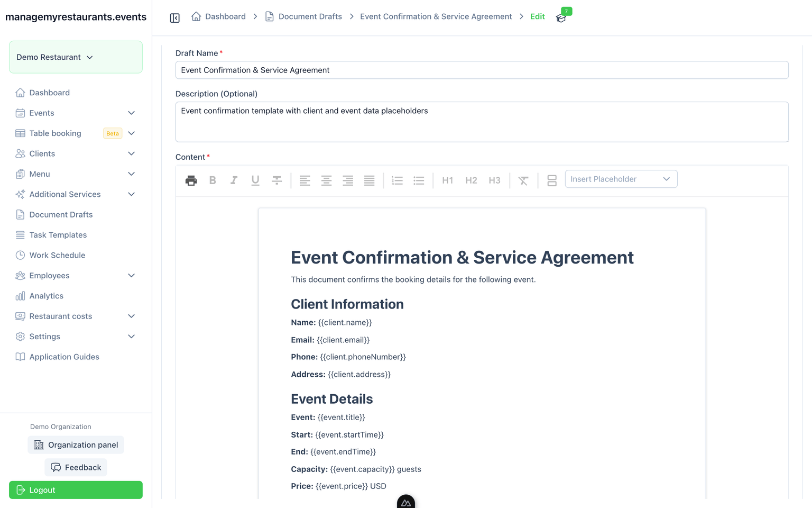The height and width of the screenshot is (508, 812).
Task: Apply H2 heading style
Action: tap(471, 180)
